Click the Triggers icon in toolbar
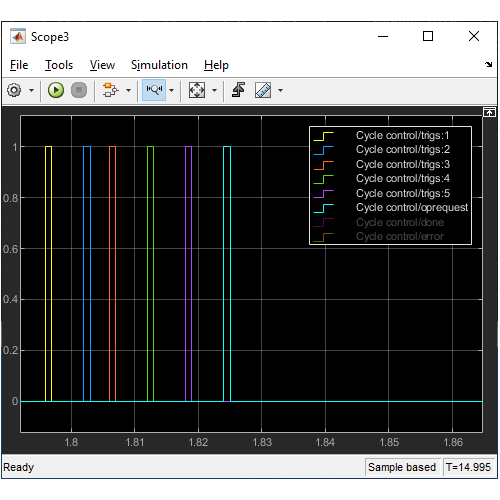Image resolution: width=500 pixels, height=500 pixels. tap(238, 90)
